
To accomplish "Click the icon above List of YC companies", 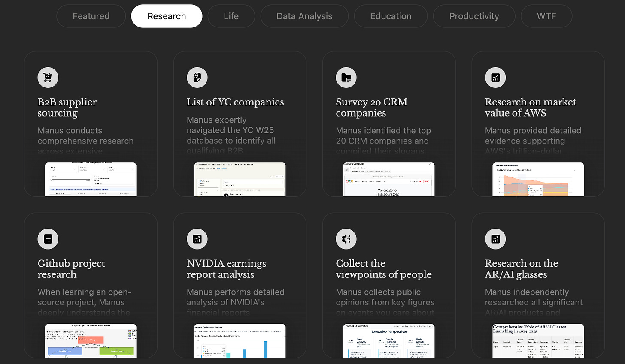I will tap(197, 78).
